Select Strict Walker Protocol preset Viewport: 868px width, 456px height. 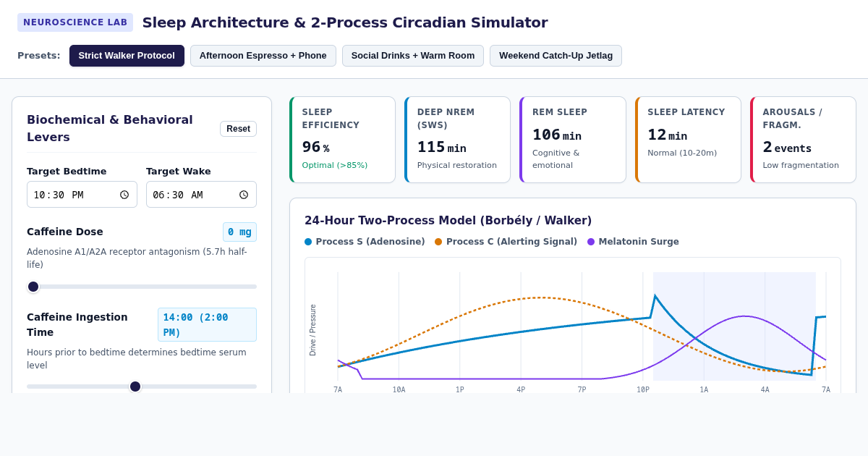tap(127, 56)
